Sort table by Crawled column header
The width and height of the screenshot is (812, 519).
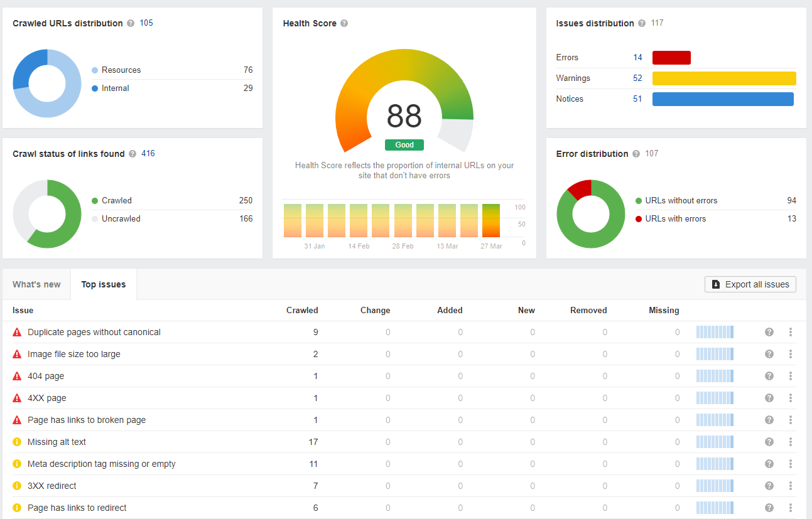click(302, 310)
